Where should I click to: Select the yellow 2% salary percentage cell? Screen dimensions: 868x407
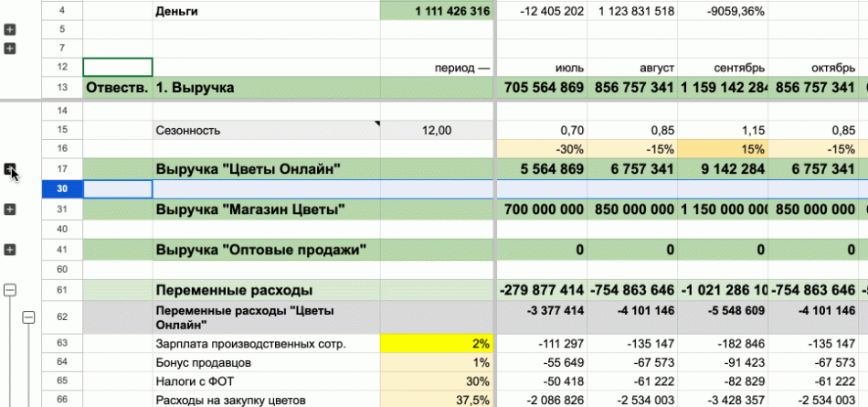(437, 344)
